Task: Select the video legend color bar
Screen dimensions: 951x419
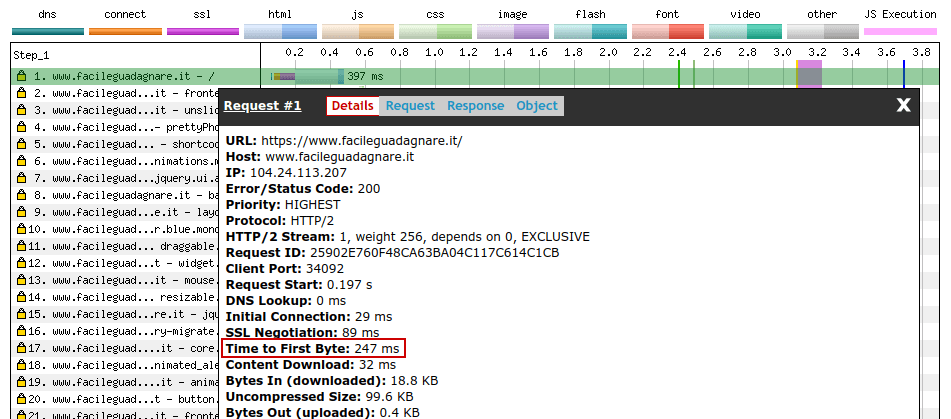Action: (x=745, y=32)
